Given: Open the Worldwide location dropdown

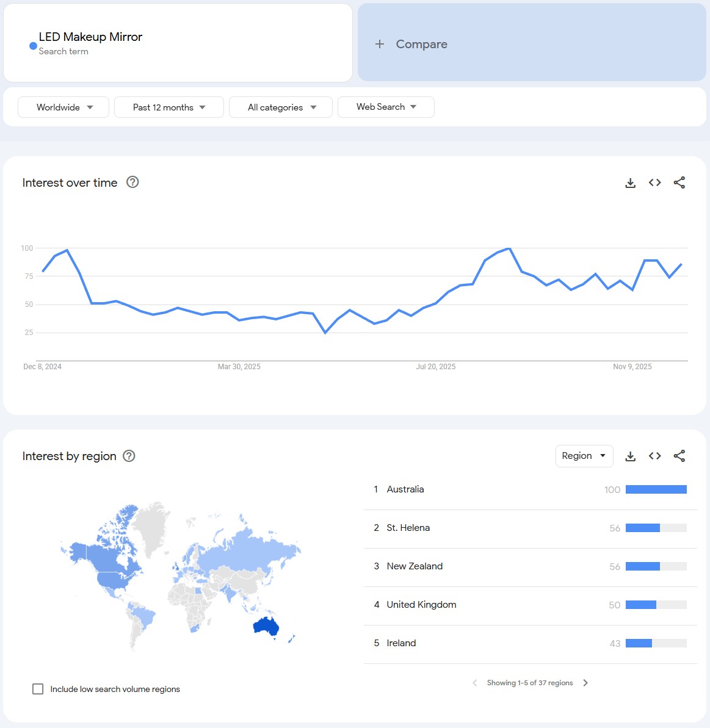Looking at the screenshot, I should click(63, 107).
